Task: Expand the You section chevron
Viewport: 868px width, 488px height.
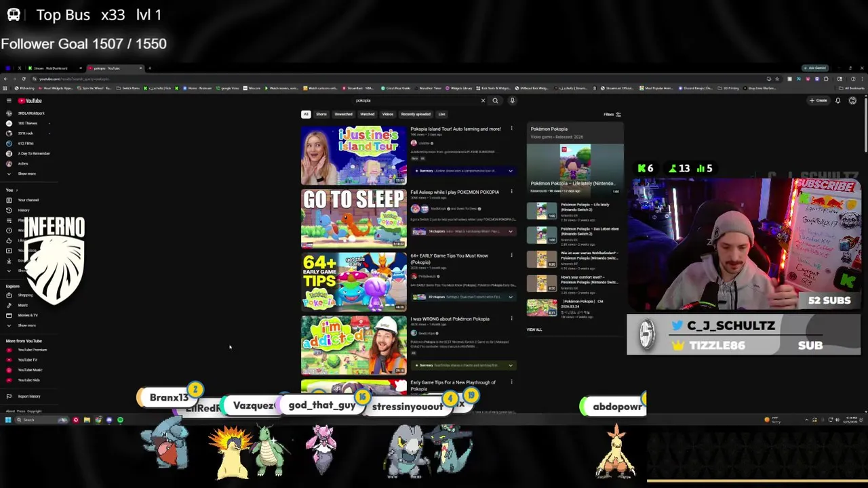Action: coord(17,190)
